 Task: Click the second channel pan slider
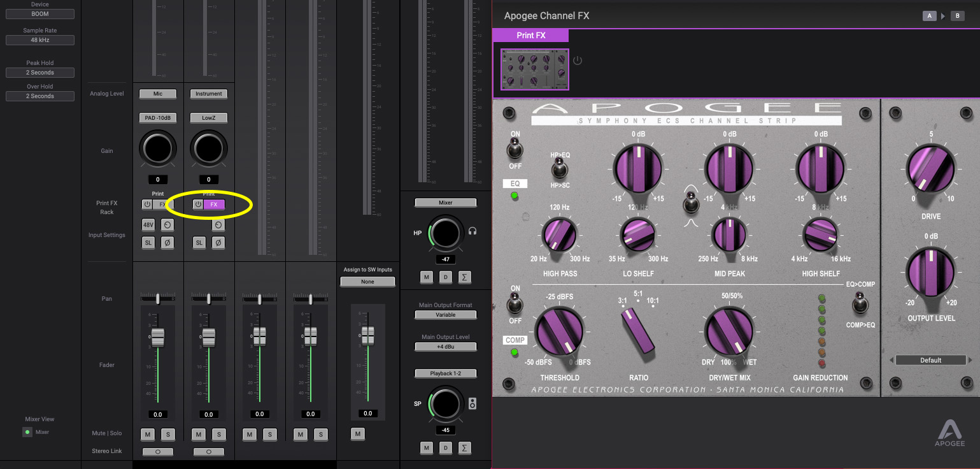point(208,298)
